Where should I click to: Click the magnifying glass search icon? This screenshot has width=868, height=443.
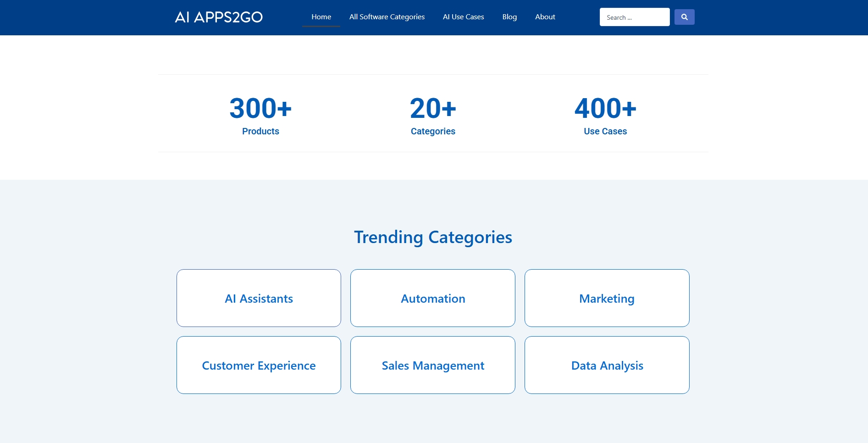(684, 17)
